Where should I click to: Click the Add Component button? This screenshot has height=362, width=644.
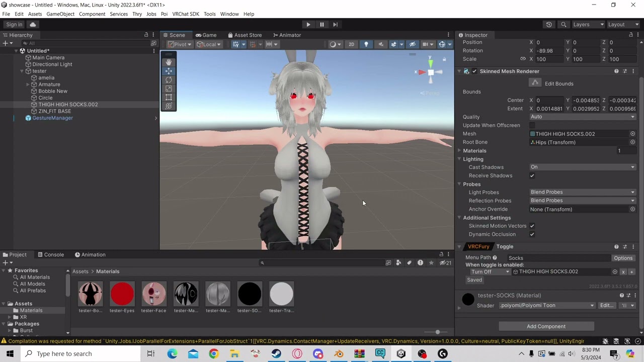pos(546,326)
